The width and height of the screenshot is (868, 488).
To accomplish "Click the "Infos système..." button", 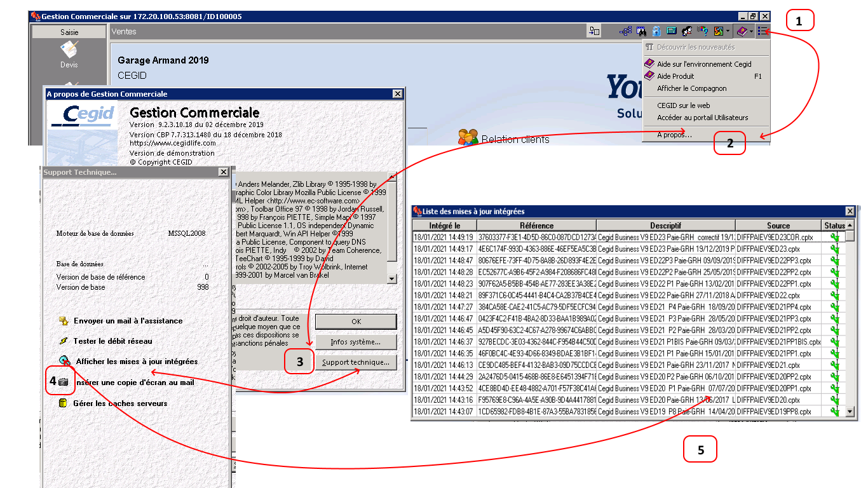I will [x=356, y=342].
